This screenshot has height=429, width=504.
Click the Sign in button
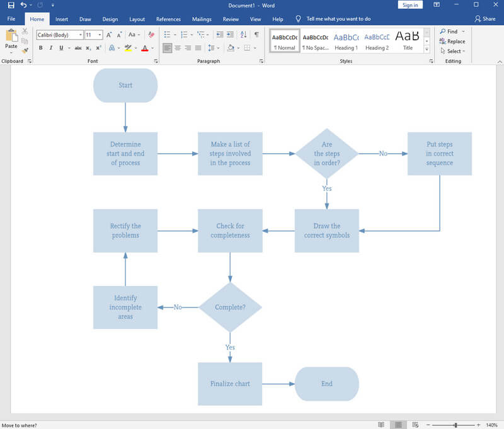tap(410, 5)
